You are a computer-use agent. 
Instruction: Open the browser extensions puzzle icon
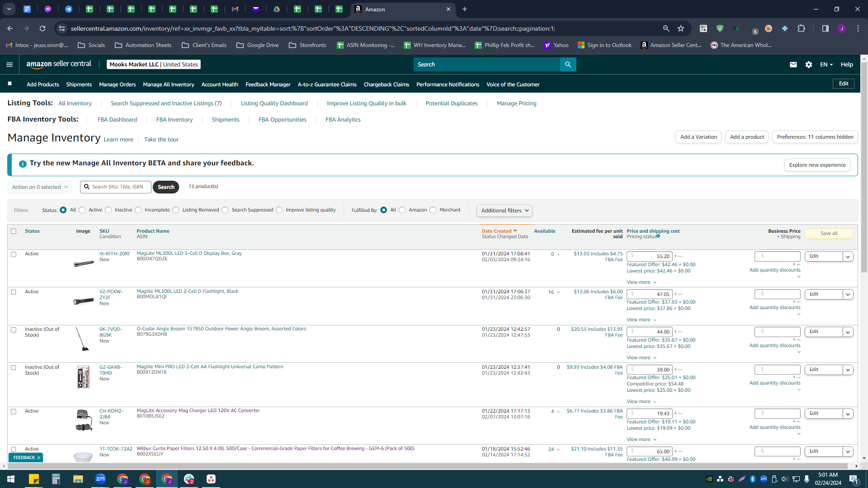tap(802, 28)
